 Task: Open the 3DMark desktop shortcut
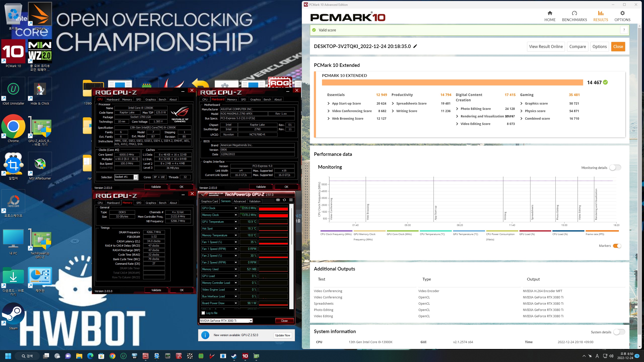point(40,16)
